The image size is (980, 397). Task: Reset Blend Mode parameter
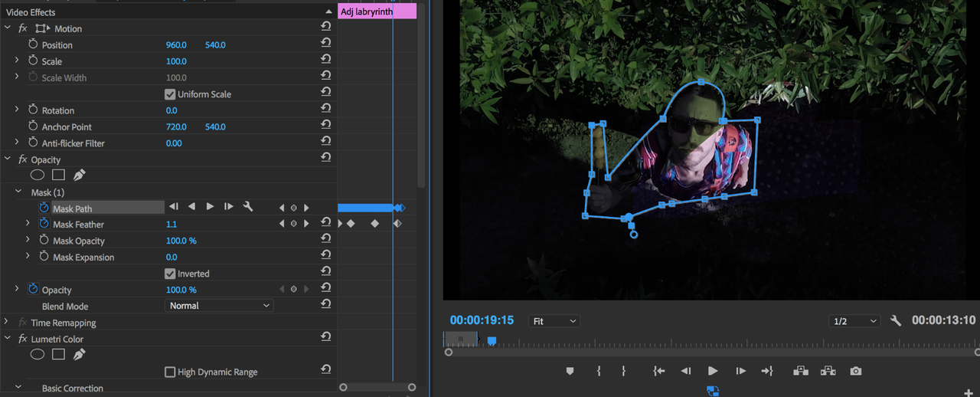coord(326,305)
